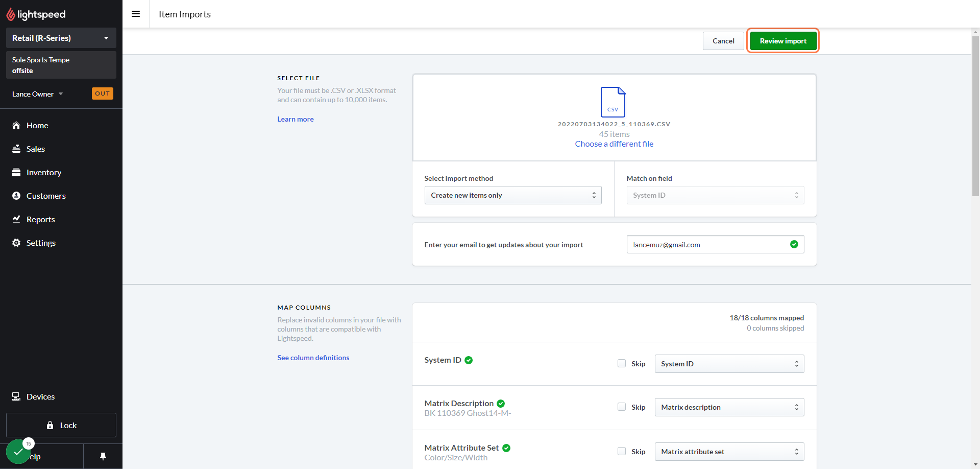Image resolution: width=980 pixels, height=469 pixels.
Task: Open the Retail (R-Series) product dropdown
Action: click(x=61, y=38)
